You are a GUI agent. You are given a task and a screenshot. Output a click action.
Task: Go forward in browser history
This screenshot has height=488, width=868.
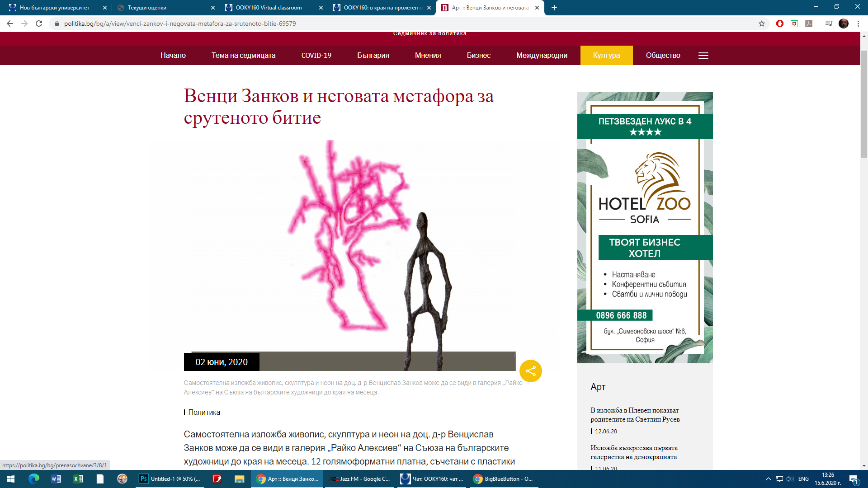(24, 23)
